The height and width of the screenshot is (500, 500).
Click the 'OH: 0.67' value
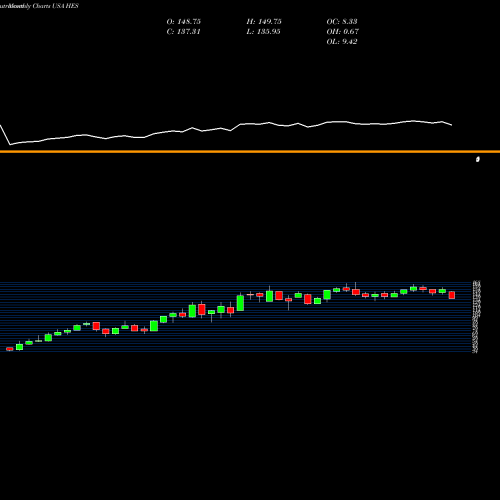[343, 32]
